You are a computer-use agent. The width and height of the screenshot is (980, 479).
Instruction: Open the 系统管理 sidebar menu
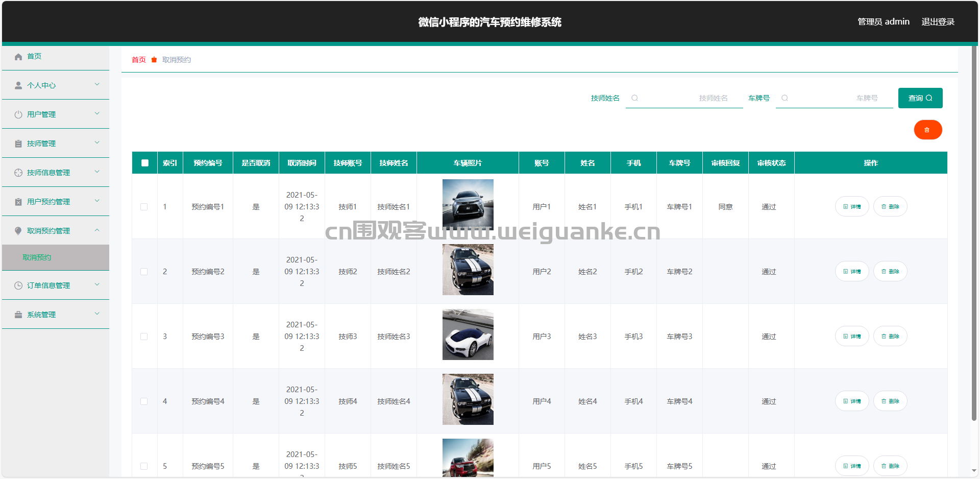[56, 315]
